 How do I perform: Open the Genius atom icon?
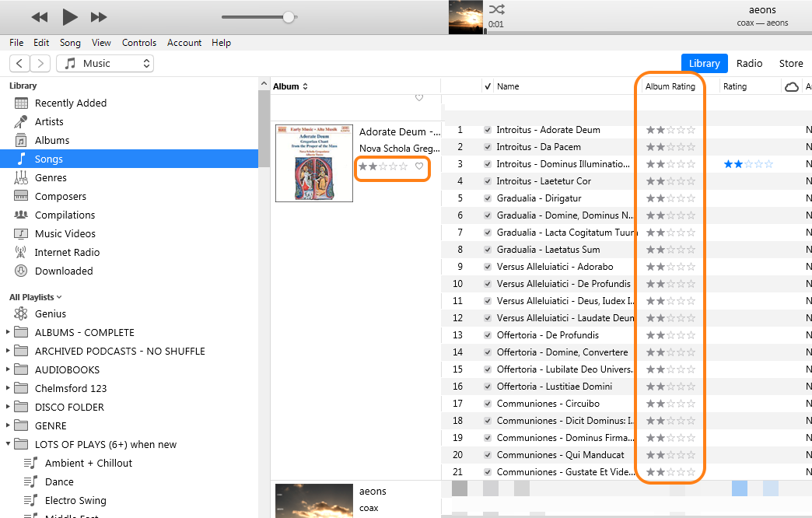pyautogui.click(x=21, y=313)
